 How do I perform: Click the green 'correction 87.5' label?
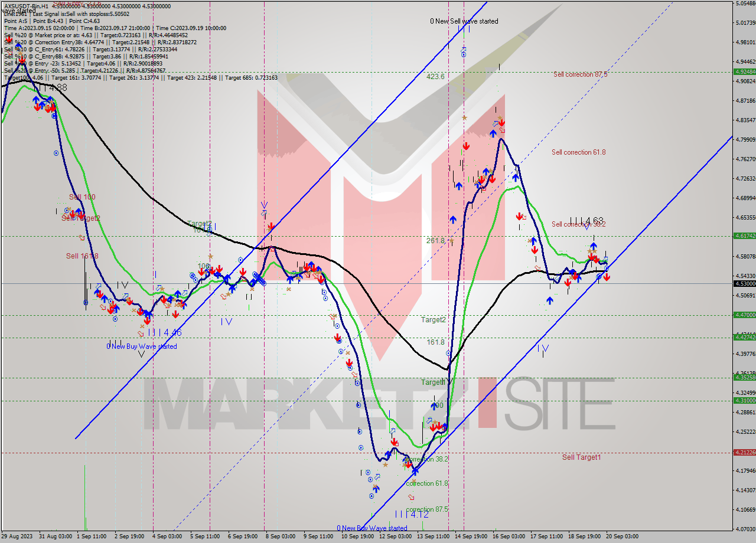427,509
